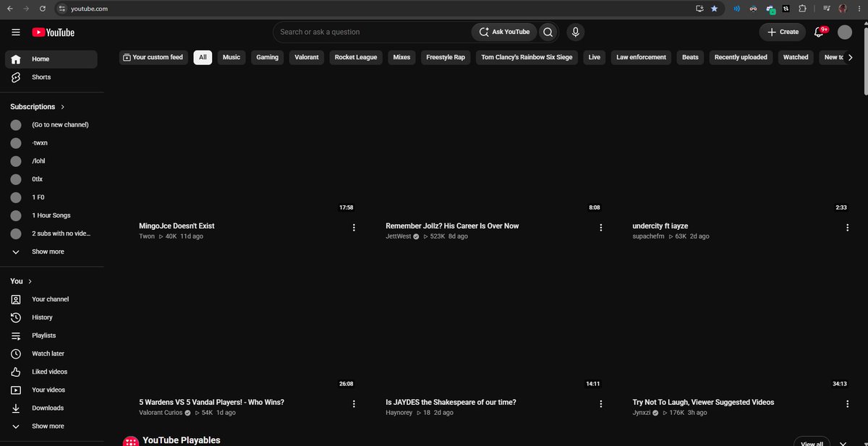This screenshot has height=446, width=868.
Task: Open the -twxn subscription channel
Action: [x=51, y=143]
